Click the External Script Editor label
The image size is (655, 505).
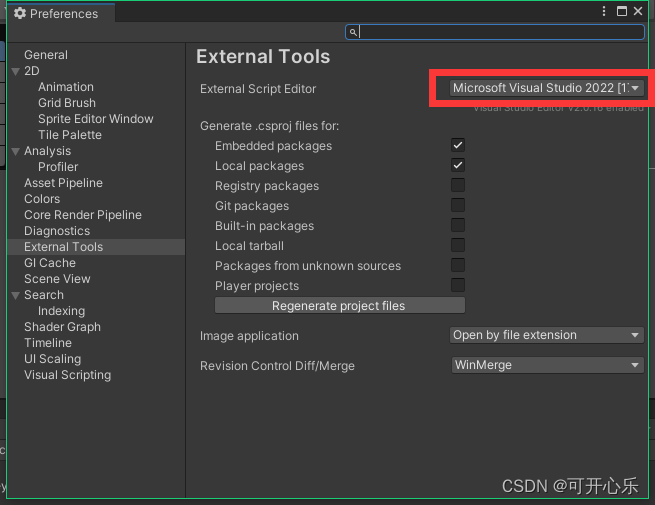[x=258, y=89]
